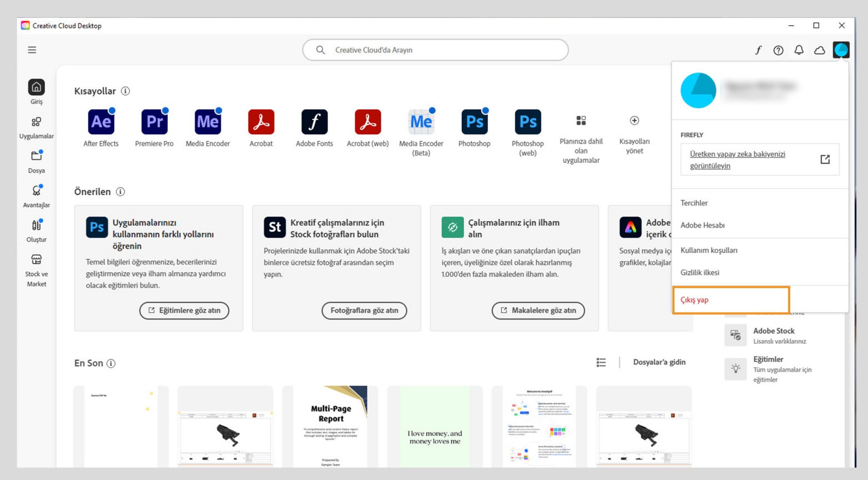Viewport: 868px width, 480px height.
Task: Open Gizlilik ilkesi menu item
Action: (x=700, y=272)
